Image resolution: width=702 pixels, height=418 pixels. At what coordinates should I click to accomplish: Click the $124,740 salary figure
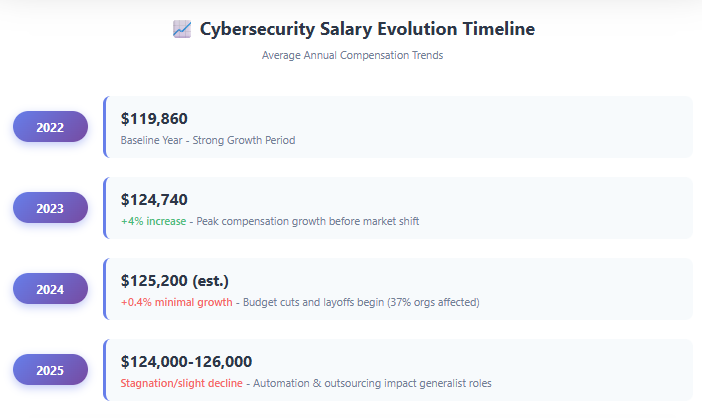pos(154,200)
